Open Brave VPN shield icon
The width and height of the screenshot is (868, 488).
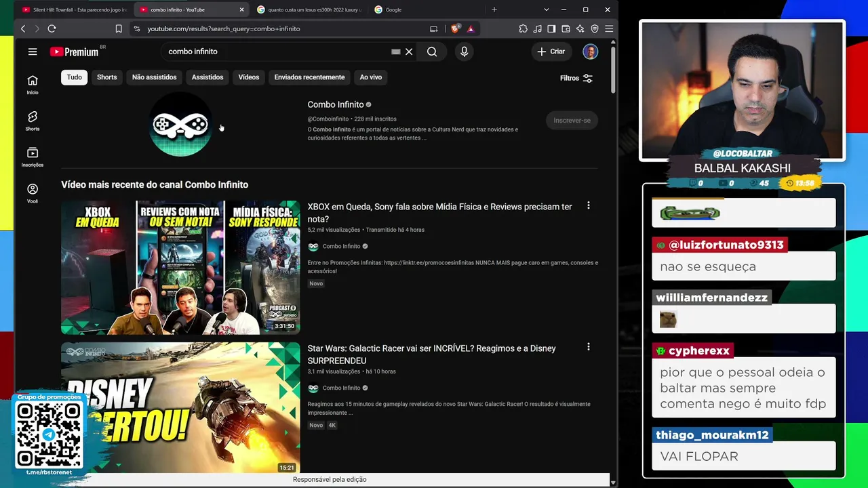pos(595,28)
